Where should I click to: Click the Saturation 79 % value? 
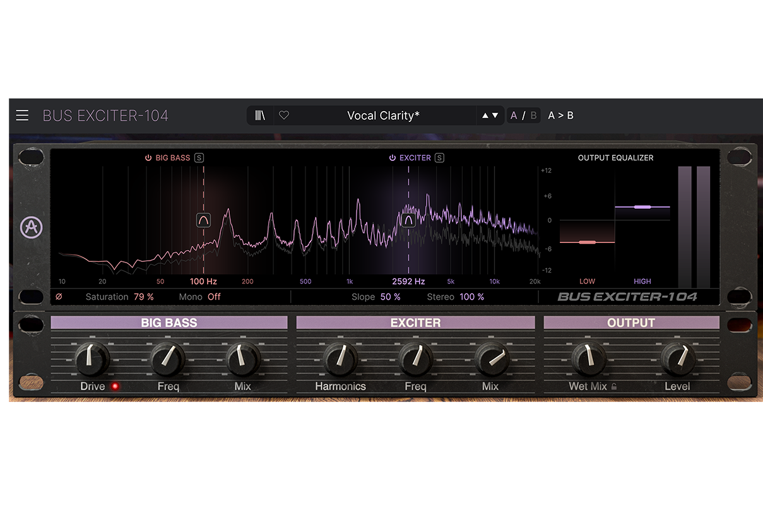click(143, 297)
